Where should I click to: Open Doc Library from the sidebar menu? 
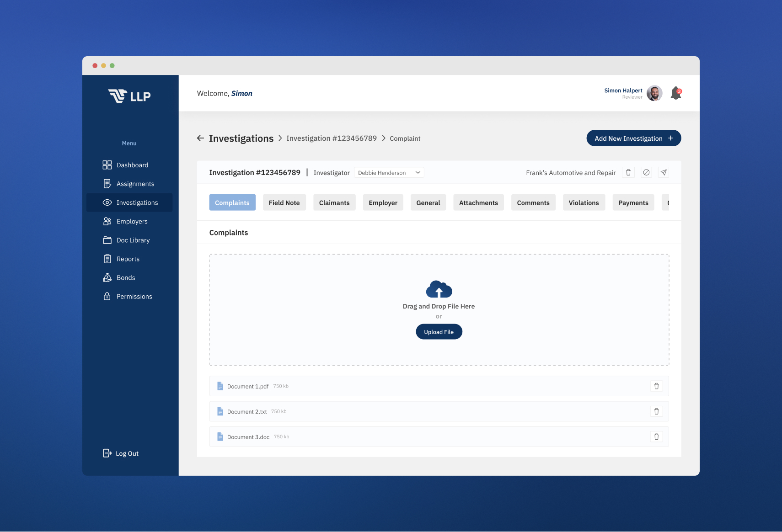pyautogui.click(x=133, y=240)
